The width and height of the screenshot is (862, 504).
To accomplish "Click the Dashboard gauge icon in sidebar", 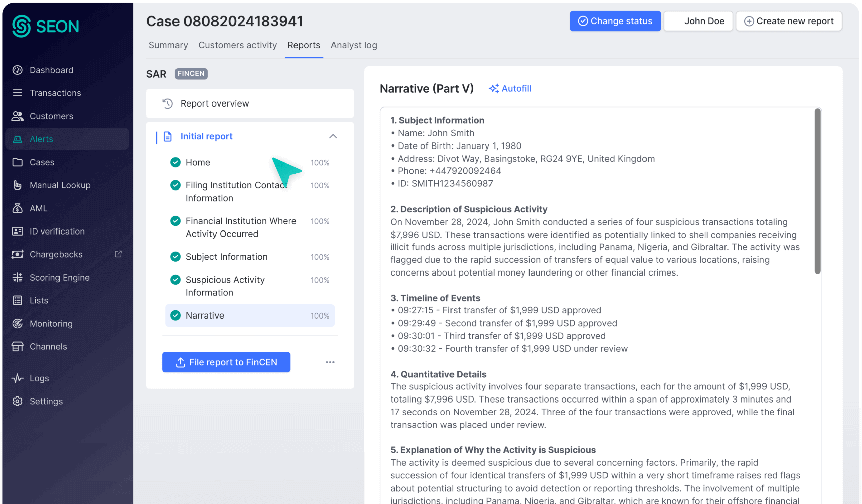I will click(17, 70).
